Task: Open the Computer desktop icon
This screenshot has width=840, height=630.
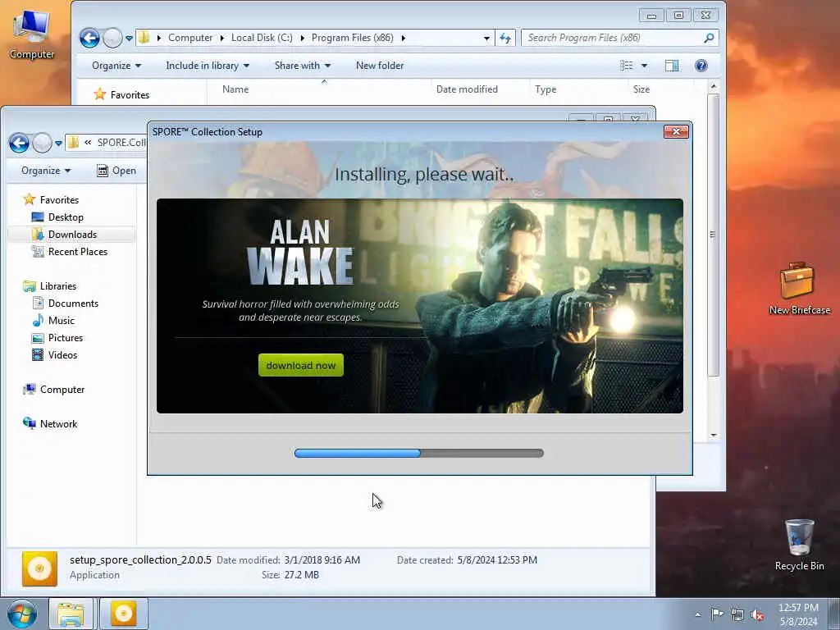Action: (32, 33)
